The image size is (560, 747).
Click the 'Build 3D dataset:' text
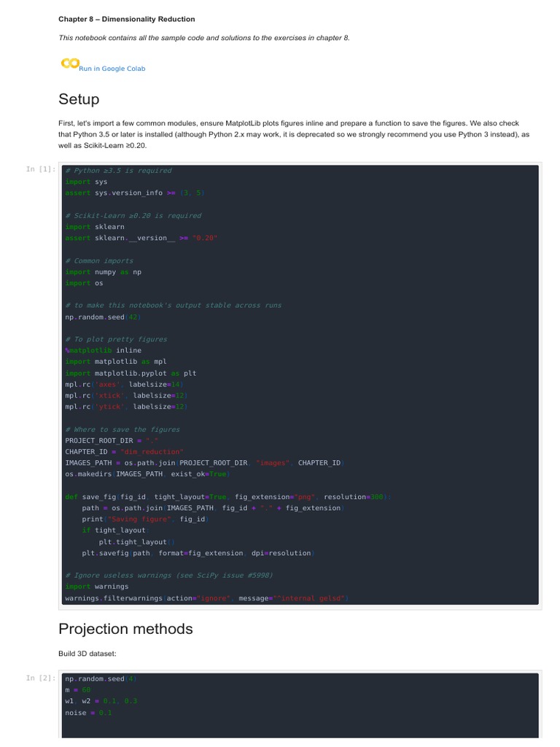[x=87, y=654]
